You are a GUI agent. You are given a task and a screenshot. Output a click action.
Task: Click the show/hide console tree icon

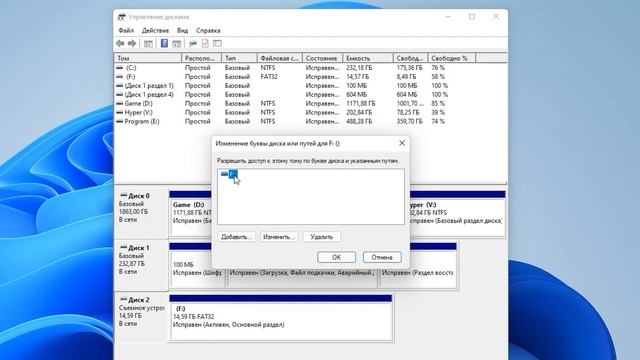148,43
